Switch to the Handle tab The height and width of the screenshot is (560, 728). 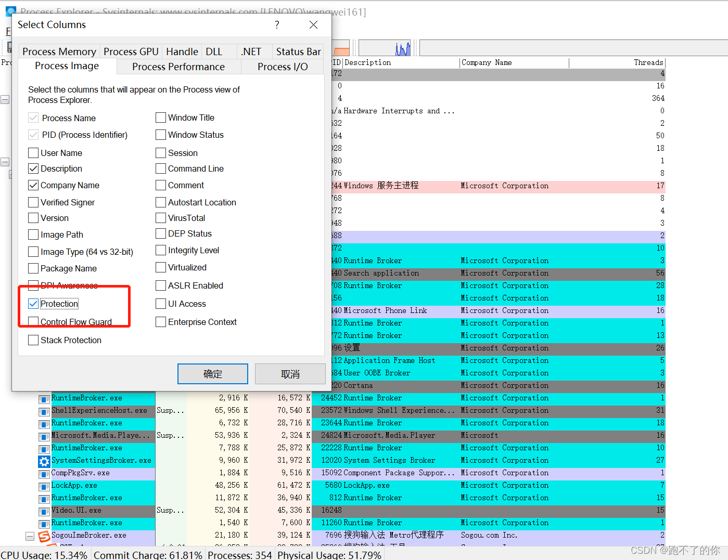[x=182, y=51]
